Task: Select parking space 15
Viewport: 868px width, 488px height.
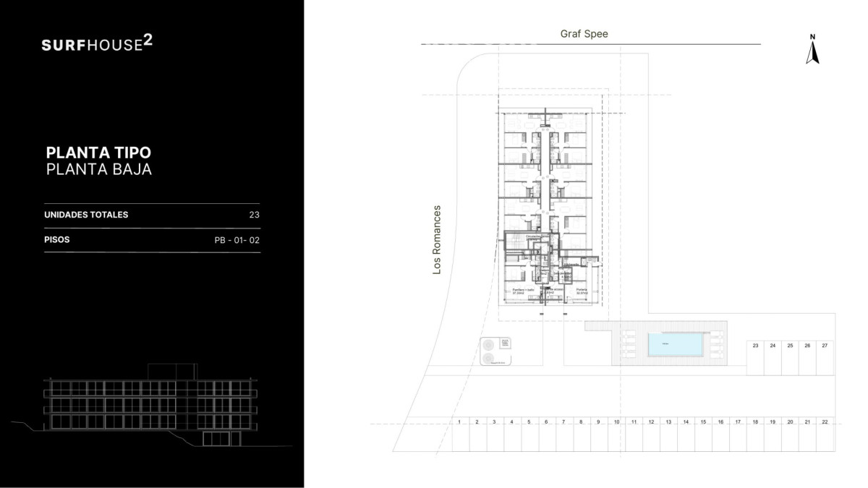Action: tap(703, 435)
